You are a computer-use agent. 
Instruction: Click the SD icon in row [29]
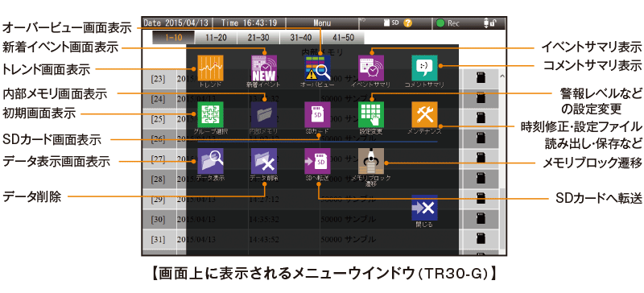pos(480,198)
